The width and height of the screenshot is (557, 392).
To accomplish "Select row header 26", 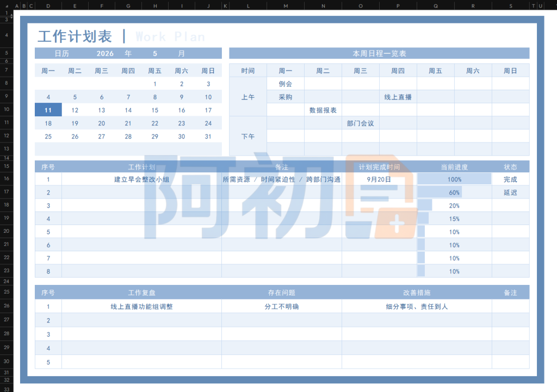I will tap(7, 306).
